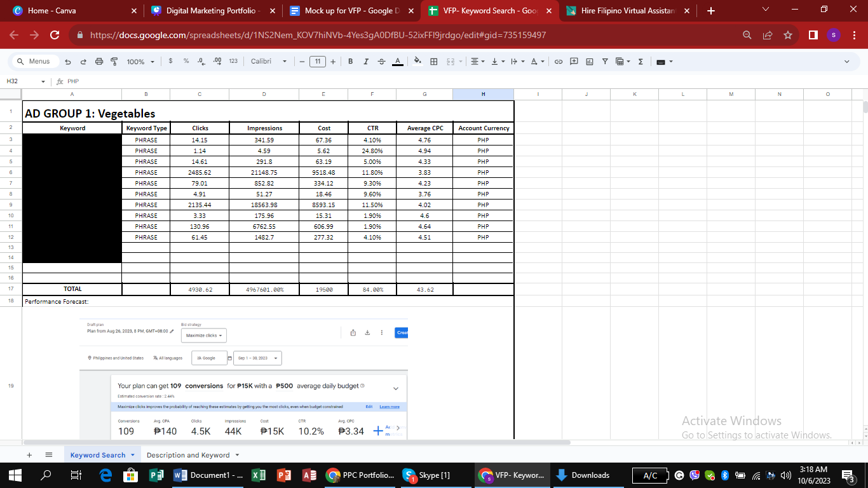Open the name box dropdown beside H32
Viewport: 868px width, 488px height.
43,81
